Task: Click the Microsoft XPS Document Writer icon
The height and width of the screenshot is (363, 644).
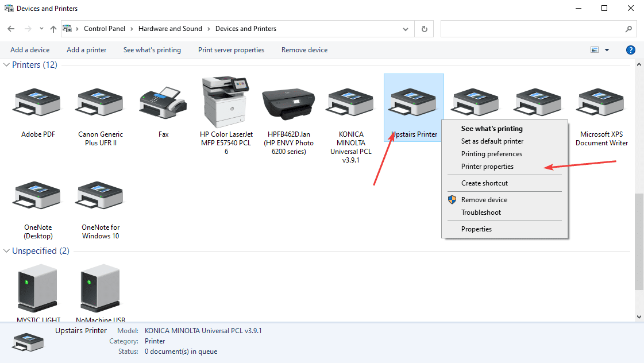Action: pyautogui.click(x=601, y=103)
